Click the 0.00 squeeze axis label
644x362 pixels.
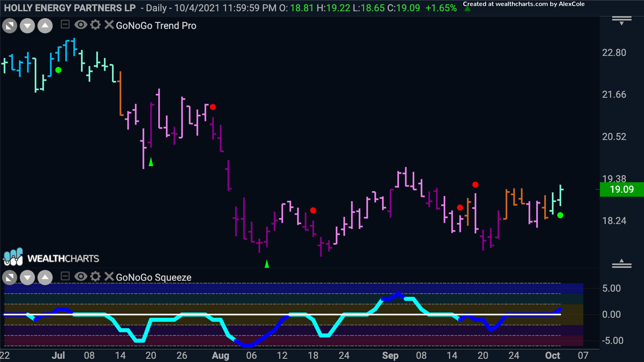click(x=611, y=315)
